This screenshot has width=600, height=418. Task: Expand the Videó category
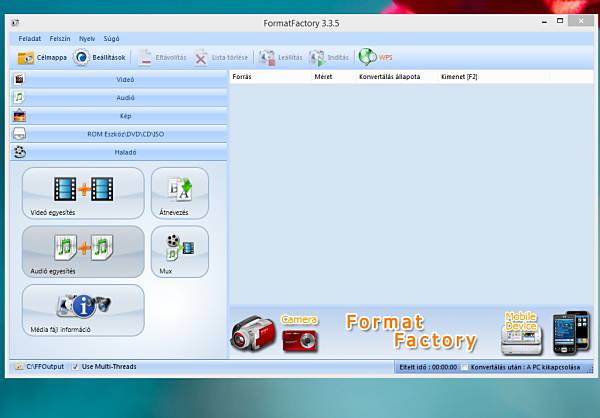[119, 79]
